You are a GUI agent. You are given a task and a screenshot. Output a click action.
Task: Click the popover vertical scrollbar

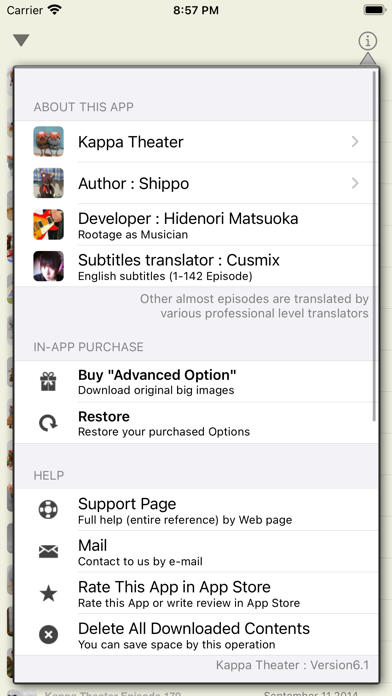click(374, 245)
